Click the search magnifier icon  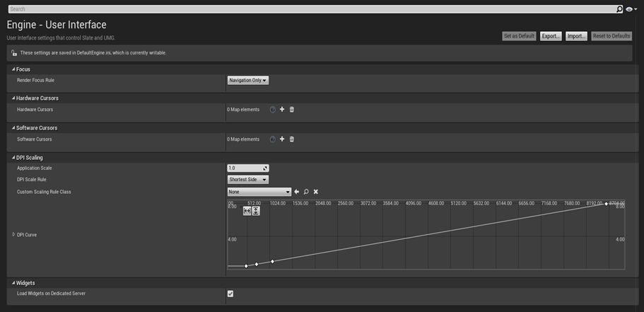(x=619, y=9)
